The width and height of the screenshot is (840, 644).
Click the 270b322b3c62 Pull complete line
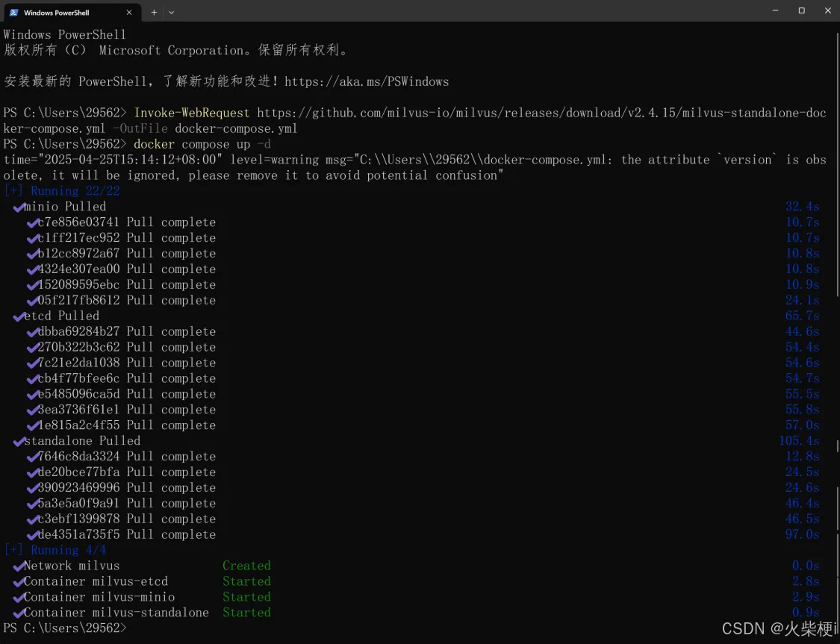[x=121, y=347]
